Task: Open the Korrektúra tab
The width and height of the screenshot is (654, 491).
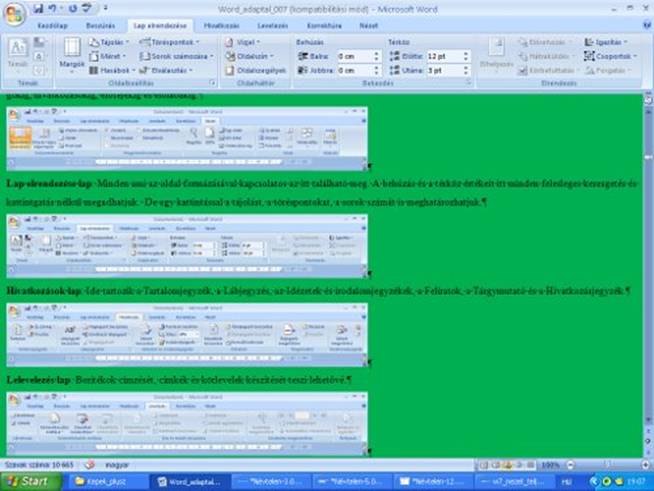Action: coord(324,26)
